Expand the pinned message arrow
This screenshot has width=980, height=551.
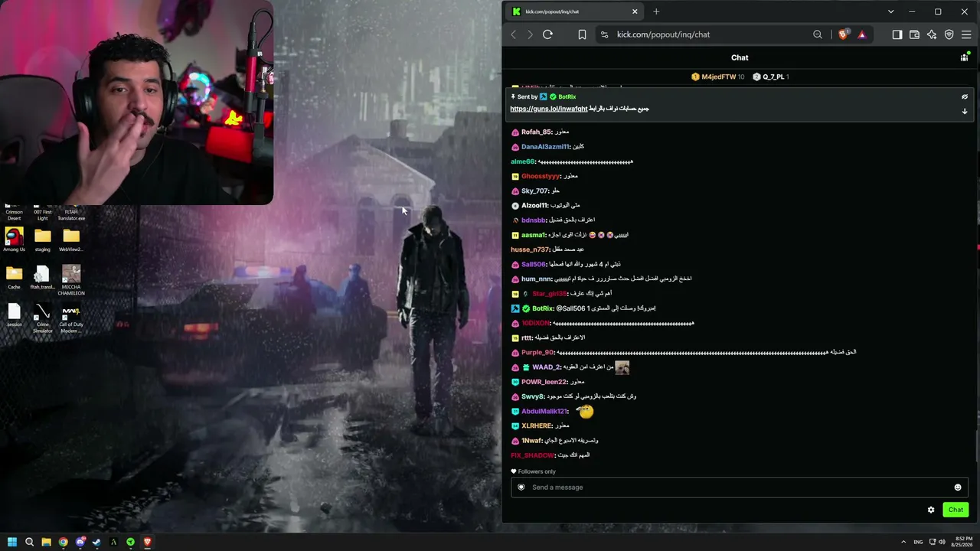click(965, 111)
